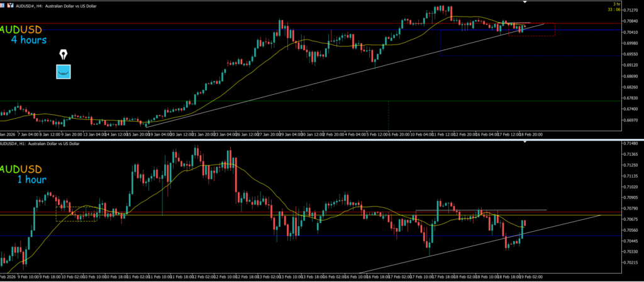Click the blue smiley face square
Screen dimensions: 644x282
click(x=64, y=72)
